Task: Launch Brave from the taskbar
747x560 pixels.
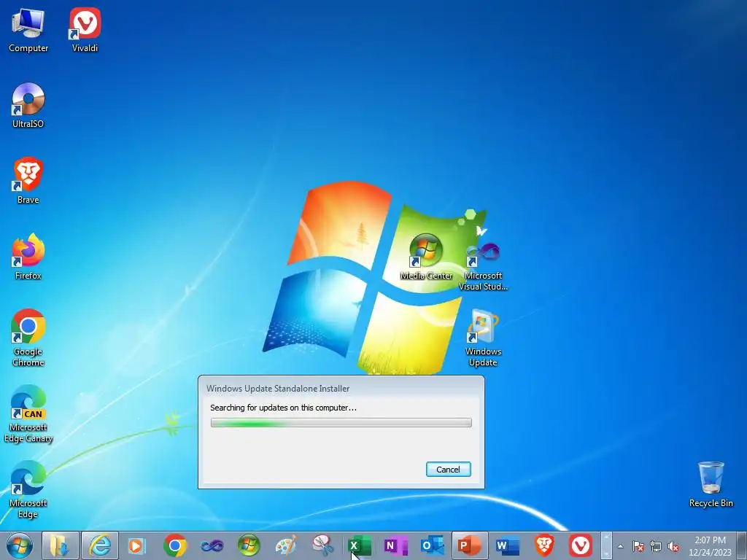Action: coord(544,545)
